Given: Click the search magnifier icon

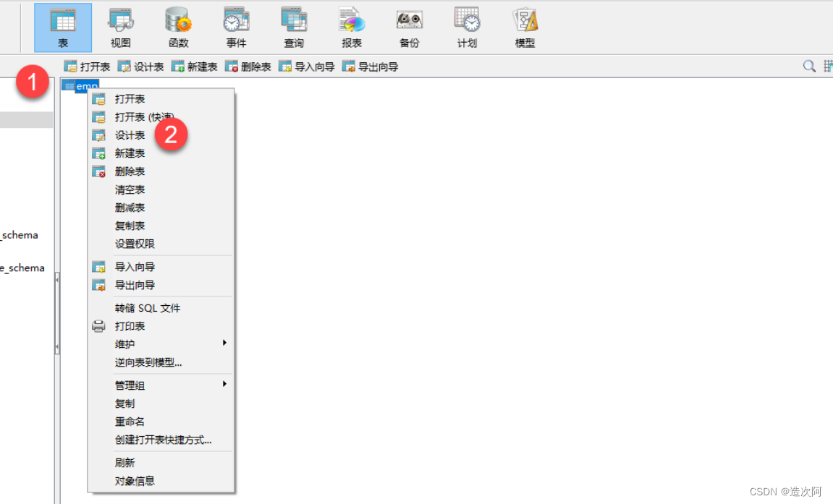Looking at the screenshot, I should tap(808, 67).
